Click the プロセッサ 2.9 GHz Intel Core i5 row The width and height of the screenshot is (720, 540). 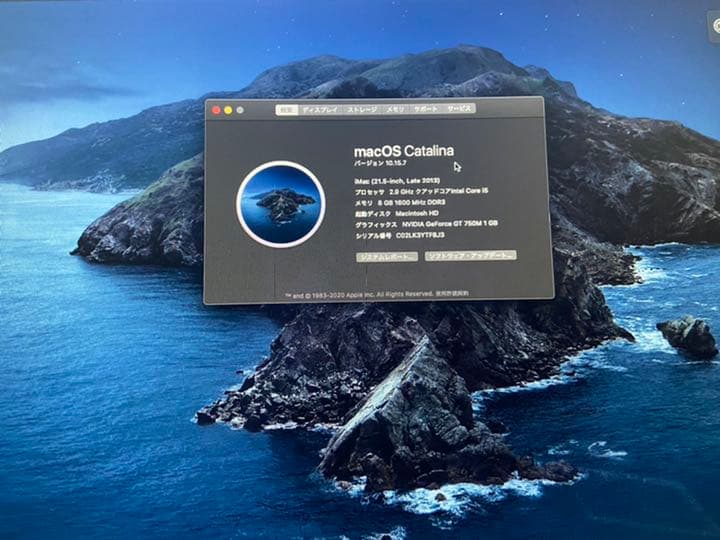[422, 191]
